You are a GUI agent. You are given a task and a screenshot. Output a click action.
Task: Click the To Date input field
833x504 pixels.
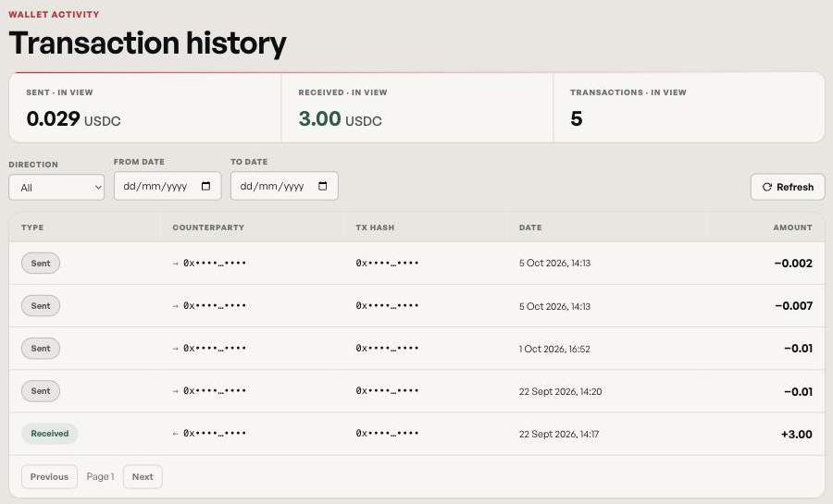(284, 186)
